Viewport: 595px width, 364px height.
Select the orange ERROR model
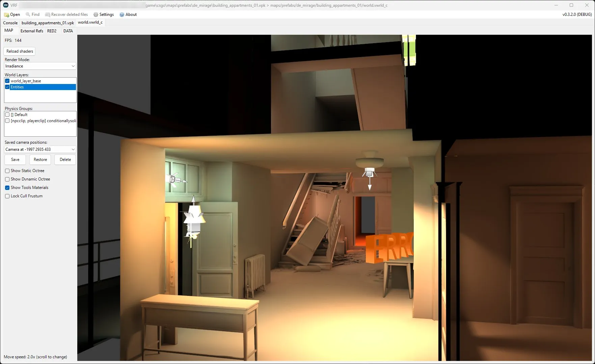coord(390,247)
